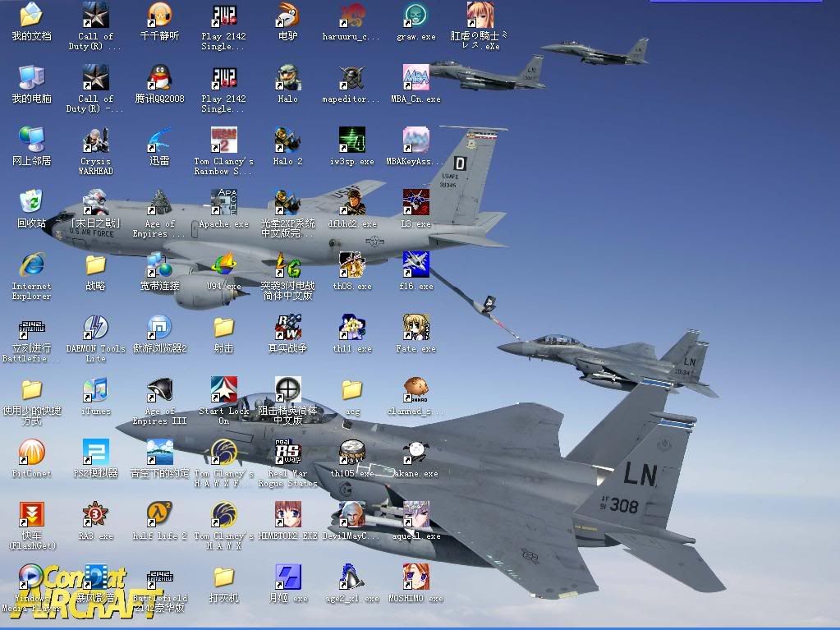Select the Crysis WARHEAD shortcut
The width and height of the screenshot is (840, 630).
96,140
